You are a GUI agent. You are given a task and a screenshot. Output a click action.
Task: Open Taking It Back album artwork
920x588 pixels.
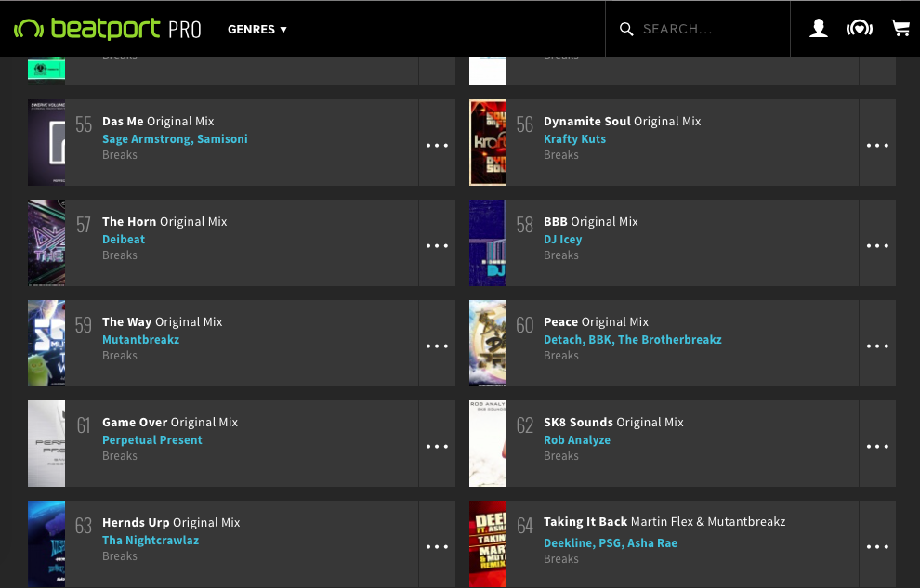(x=488, y=543)
